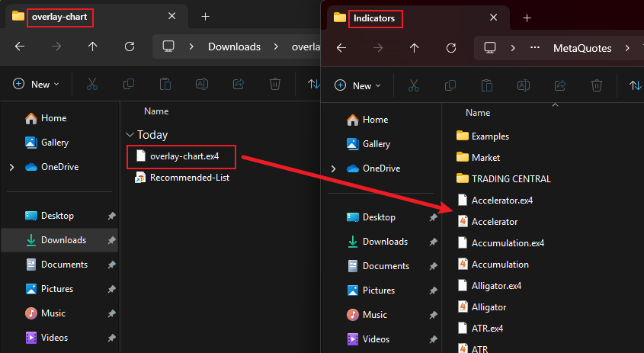Click Delete icon in overlay-chart toolbar
644x353 pixels.
coord(275,84)
